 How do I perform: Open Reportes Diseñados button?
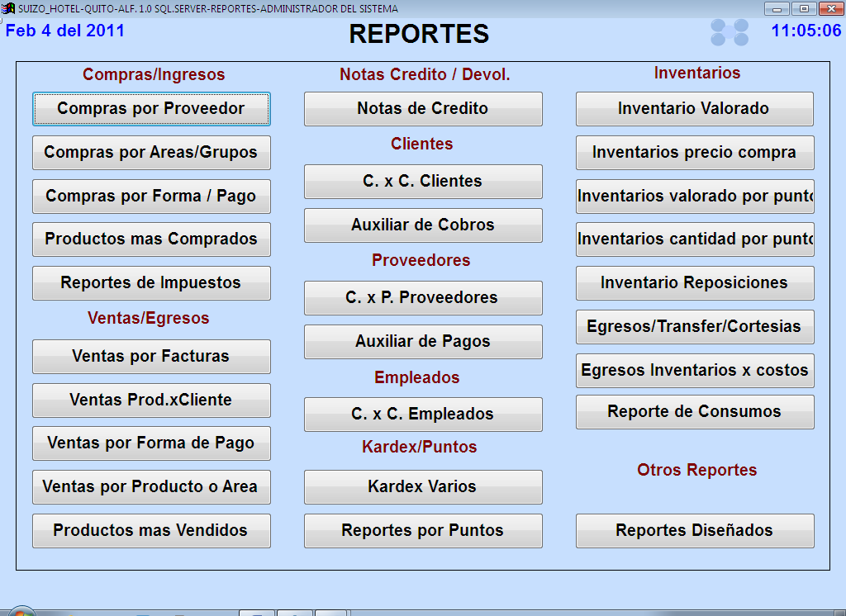pos(694,531)
